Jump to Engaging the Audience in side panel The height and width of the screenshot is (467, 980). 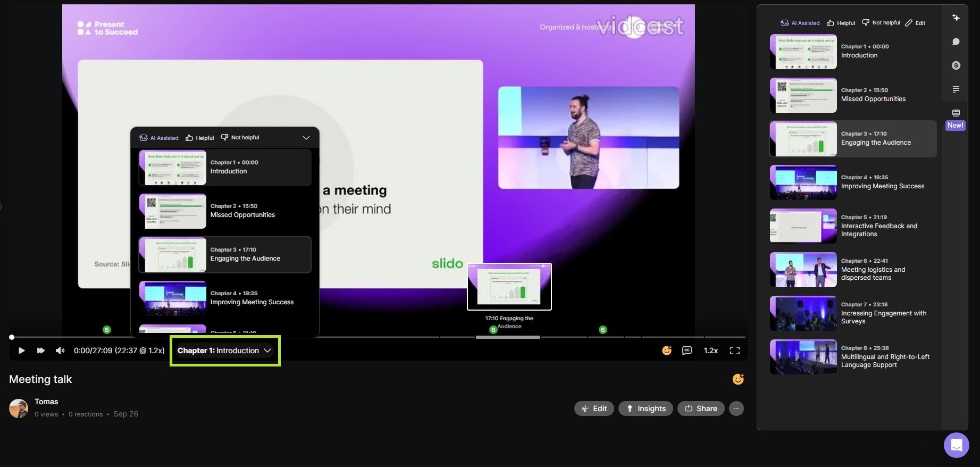pos(853,138)
